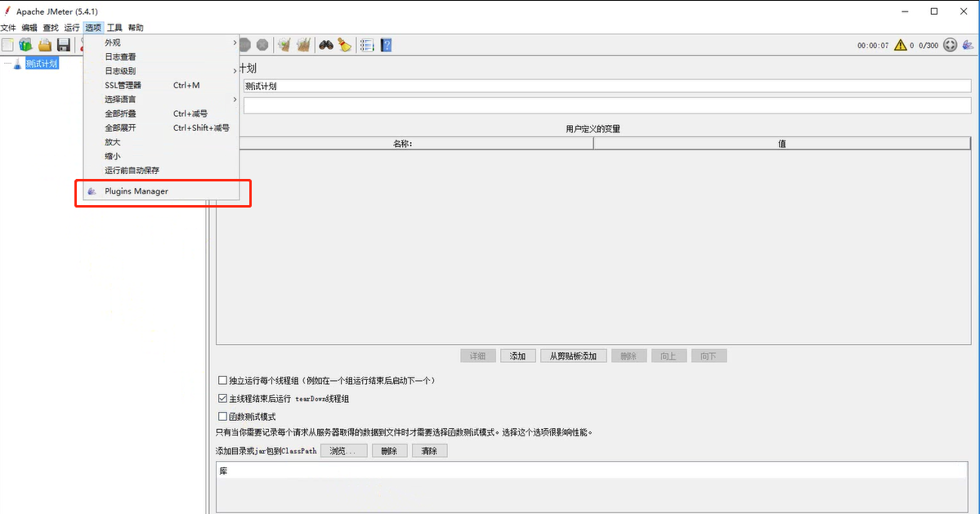The width and height of the screenshot is (980, 514).
Task: Click the 值 column header
Action: click(x=782, y=144)
